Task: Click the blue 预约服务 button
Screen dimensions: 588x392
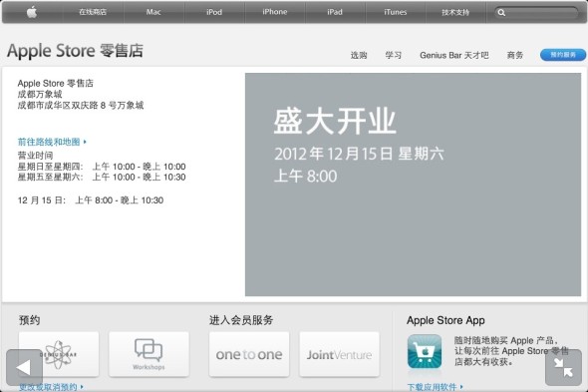Action: [x=563, y=55]
